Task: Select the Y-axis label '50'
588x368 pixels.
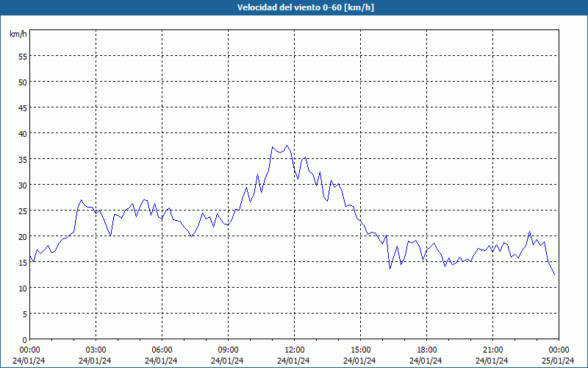Action: click(x=23, y=82)
